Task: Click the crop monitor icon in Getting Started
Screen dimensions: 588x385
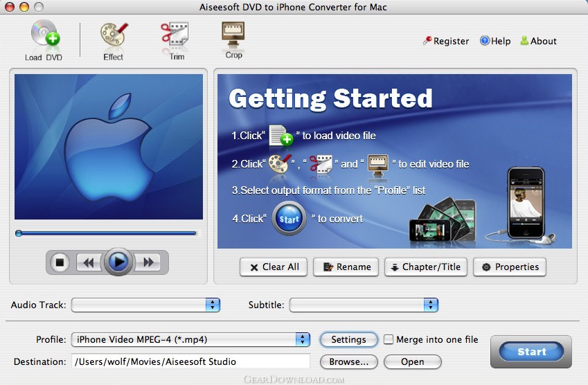Action: pos(377,165)
